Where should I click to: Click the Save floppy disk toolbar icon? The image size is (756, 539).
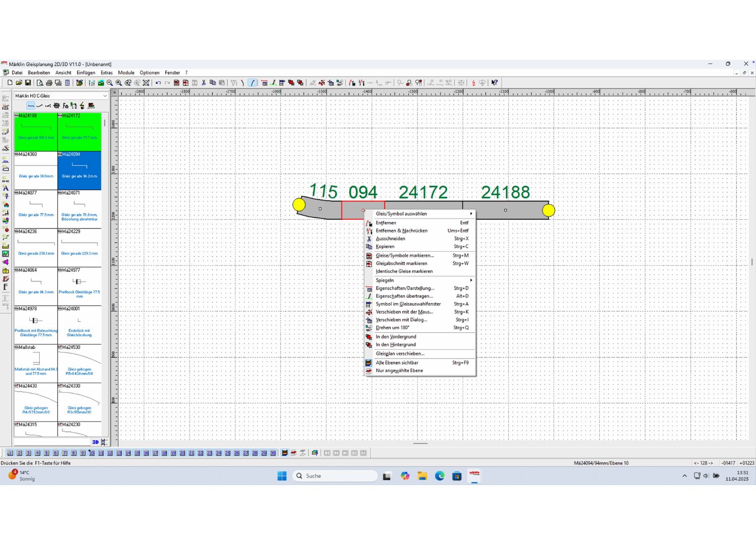(28, 83)
